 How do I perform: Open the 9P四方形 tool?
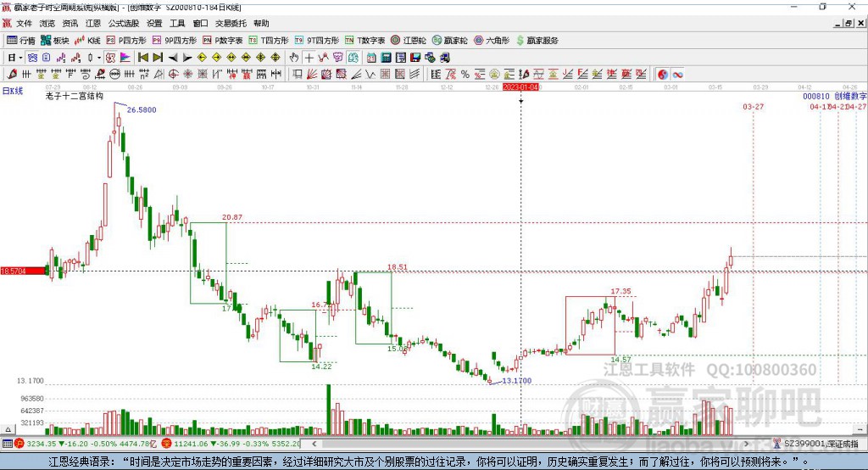click(x=175, y=41)
